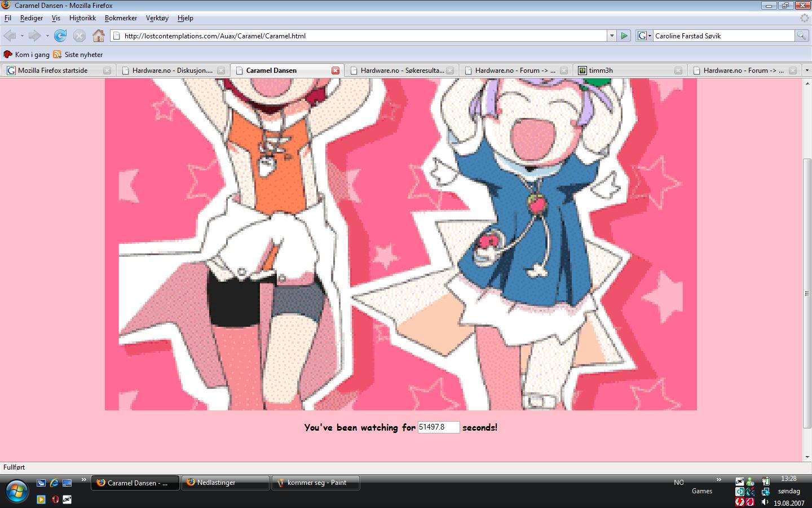Click the seconds counter field showing 51497.8
Viewport: 812px width, 508px height.
pyautogui.click(x=439, y=427)
